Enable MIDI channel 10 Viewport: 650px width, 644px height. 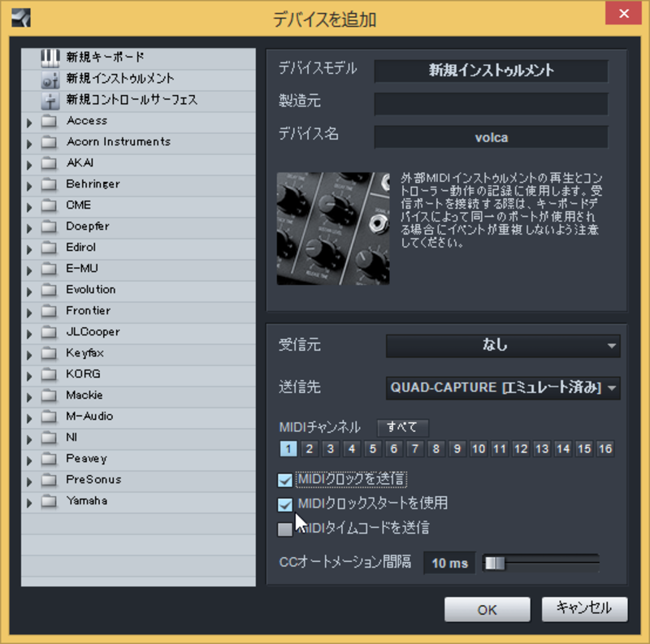(x=479, y=449)
